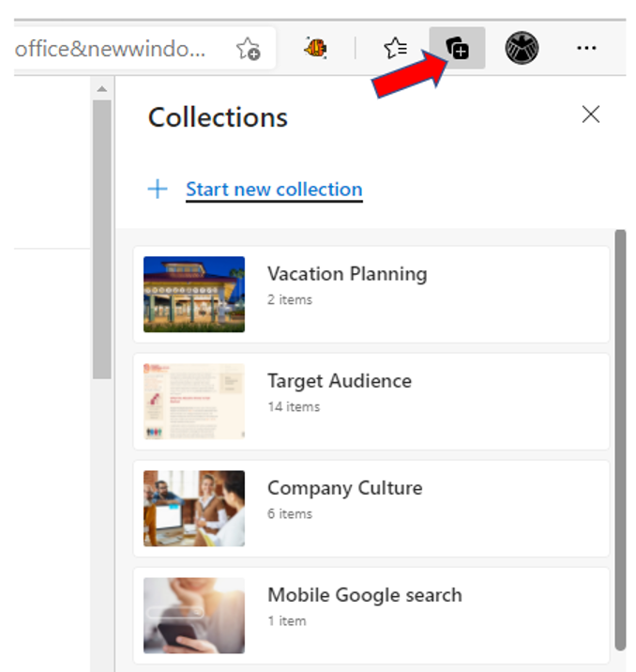Open the Target Audience collection
The image size is (636, 672).
[340, 381]
